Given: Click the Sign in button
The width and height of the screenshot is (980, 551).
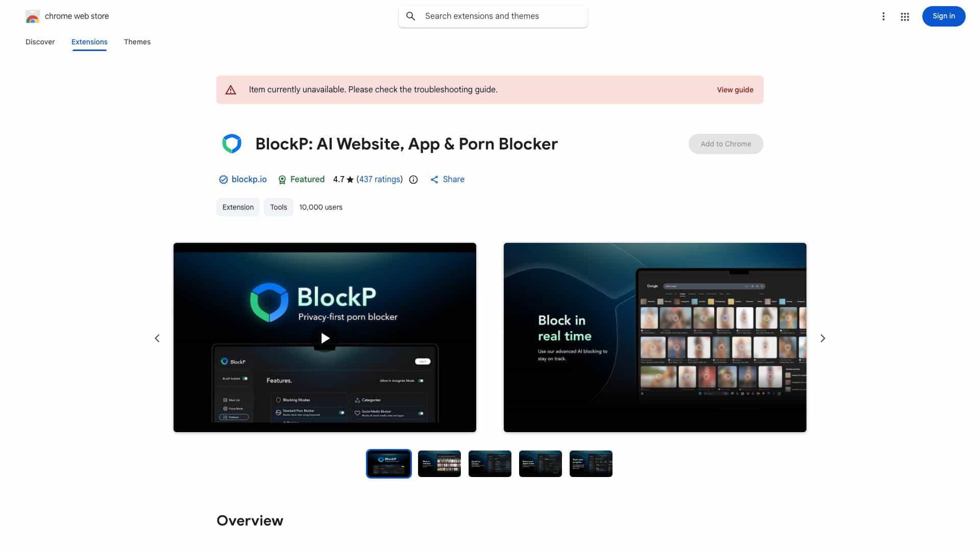Looking at the screenshot, I should coord(943,16).
